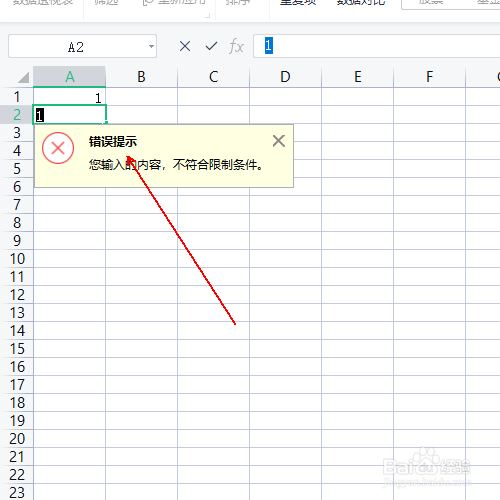Image resolution: width=500 pixels, height=500 pixels.
Task: Select row 3 header
Action: point(17,133)
